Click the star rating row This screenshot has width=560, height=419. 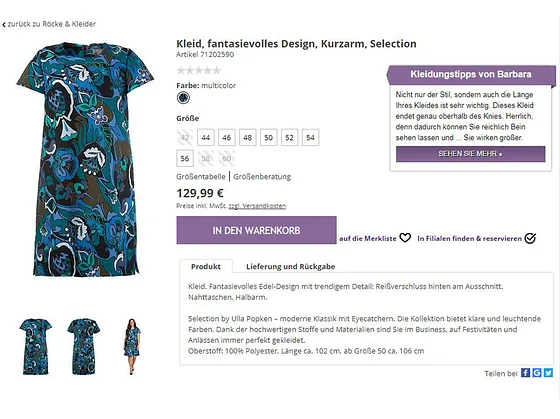(x=199, y=70)
